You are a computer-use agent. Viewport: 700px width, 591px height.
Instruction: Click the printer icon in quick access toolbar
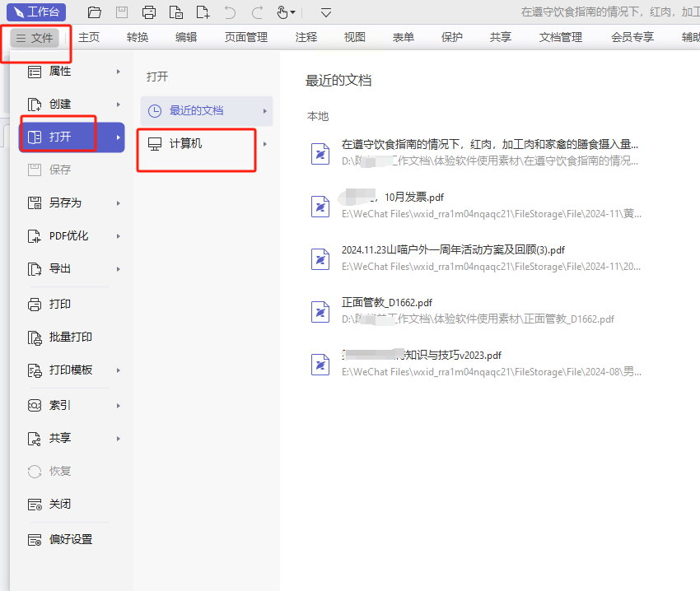tap(149, 12)
